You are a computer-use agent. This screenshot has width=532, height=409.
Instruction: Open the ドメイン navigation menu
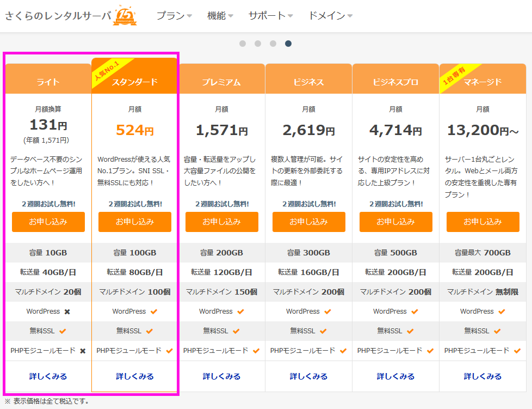(x=330, y=16)
